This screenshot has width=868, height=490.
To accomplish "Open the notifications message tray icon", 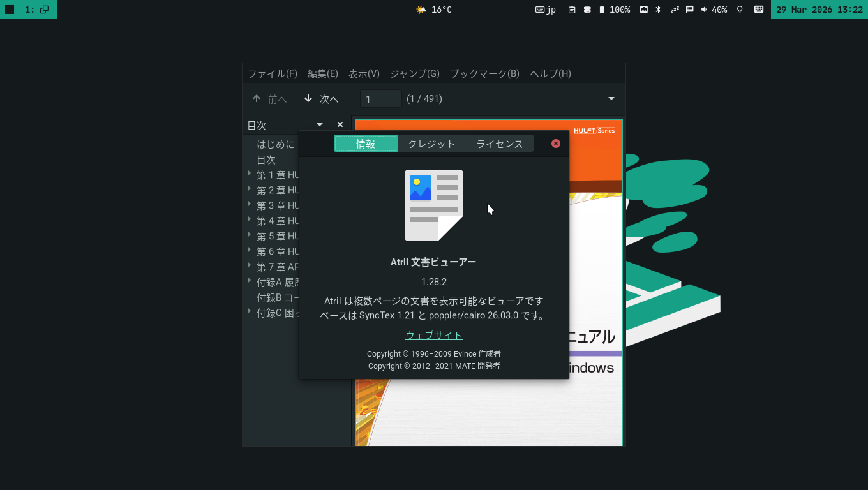I will [690, 10].
